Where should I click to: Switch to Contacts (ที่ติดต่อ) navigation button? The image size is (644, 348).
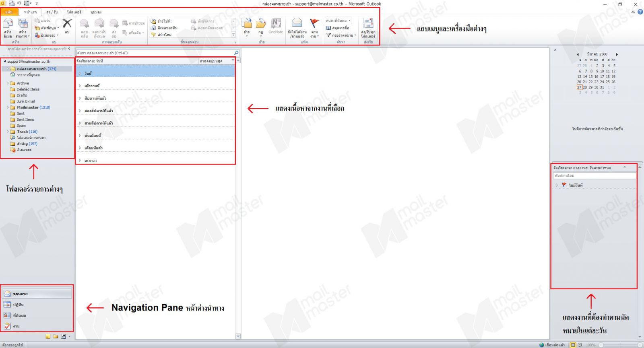(x=37, y=315)
